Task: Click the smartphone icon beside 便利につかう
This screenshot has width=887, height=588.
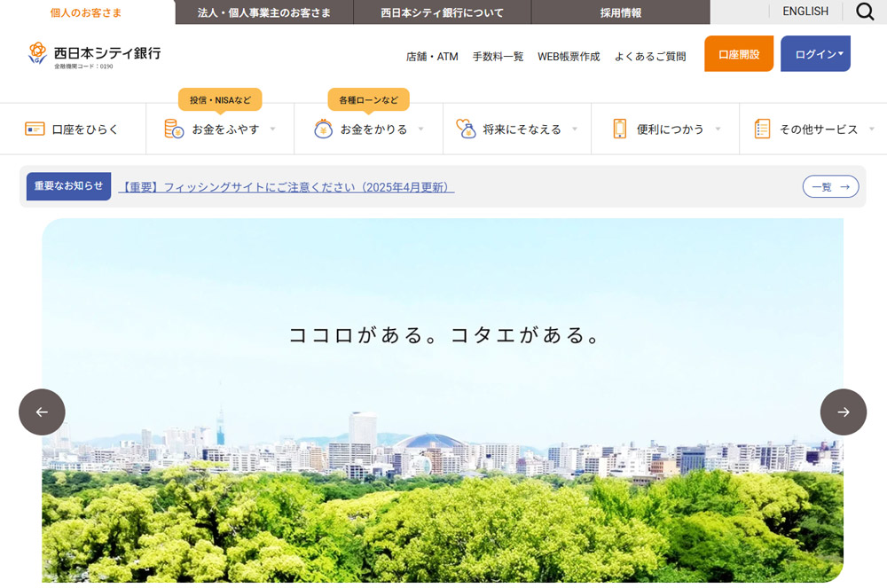Action: click(x=620, y=129)
